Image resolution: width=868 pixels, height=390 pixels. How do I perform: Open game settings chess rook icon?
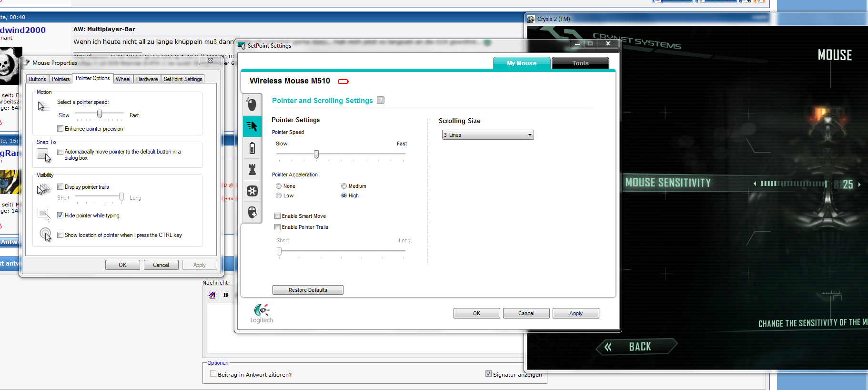point(252,169)
